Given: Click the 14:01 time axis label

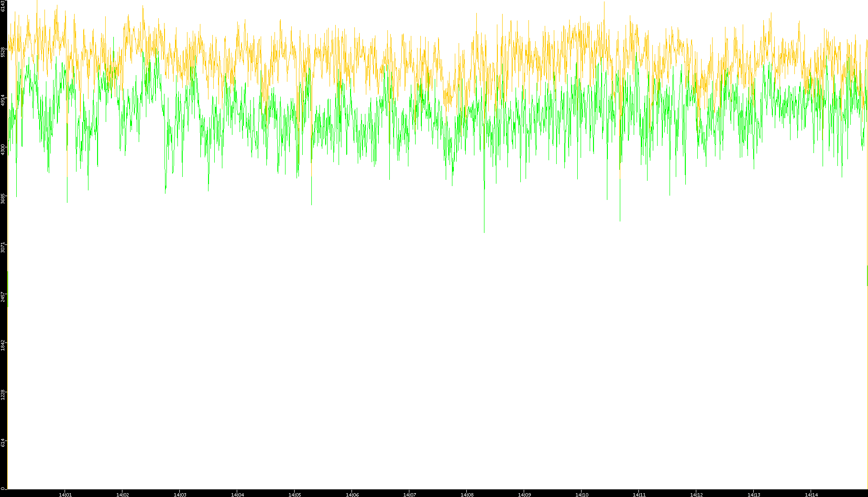Looking at the screenshot, I should coord(65,495).
